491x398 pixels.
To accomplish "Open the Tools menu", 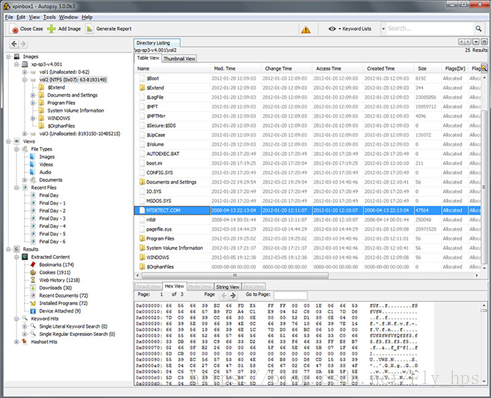I will point(49,17).
